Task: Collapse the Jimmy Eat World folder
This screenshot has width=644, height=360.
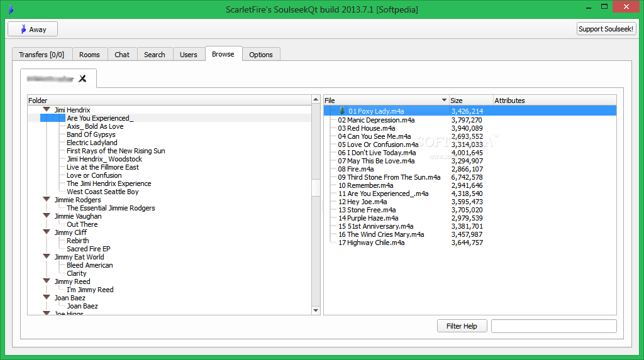Action: [47, 256]
